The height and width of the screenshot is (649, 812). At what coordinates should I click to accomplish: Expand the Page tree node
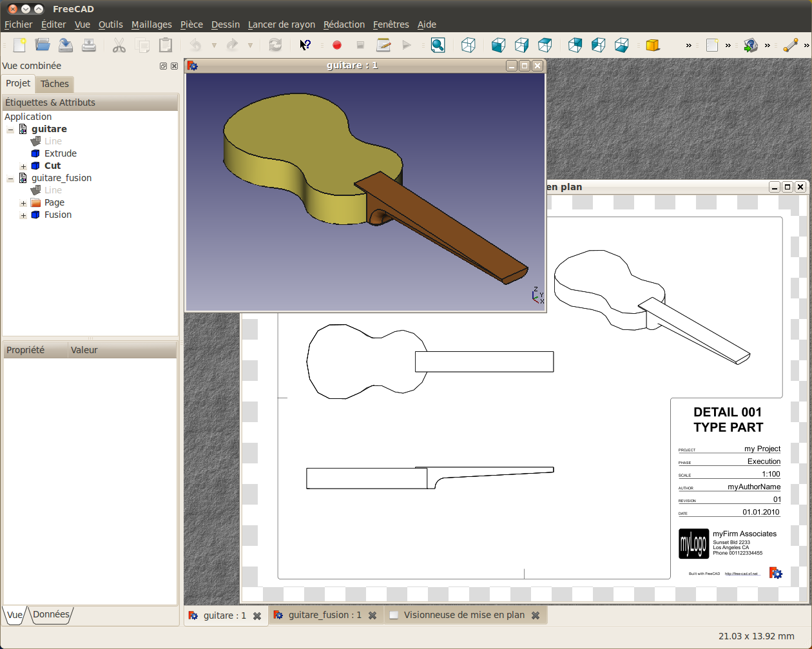[x=23, y=203]
